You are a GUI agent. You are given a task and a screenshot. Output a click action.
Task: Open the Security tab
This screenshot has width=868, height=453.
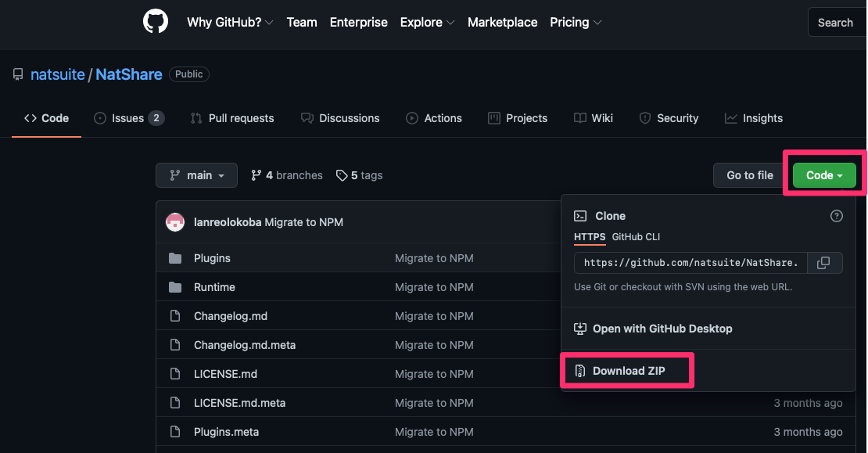tap(669, 118)
